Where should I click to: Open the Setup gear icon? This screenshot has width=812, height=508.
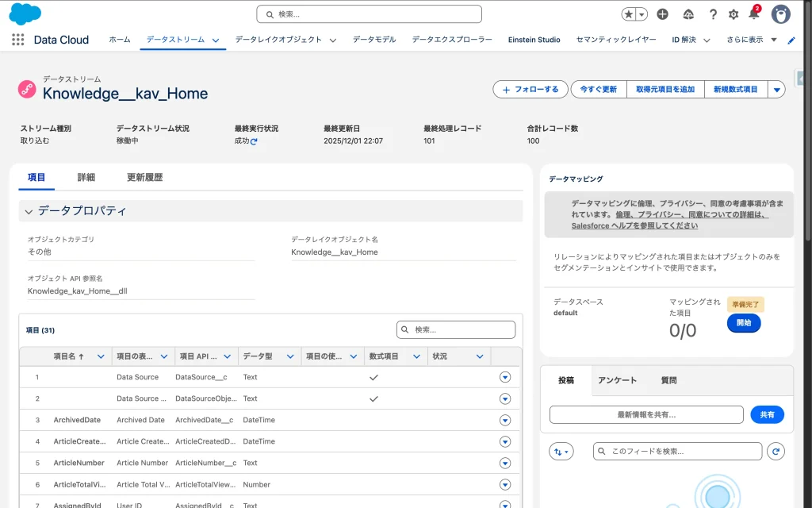click(733, 14)
